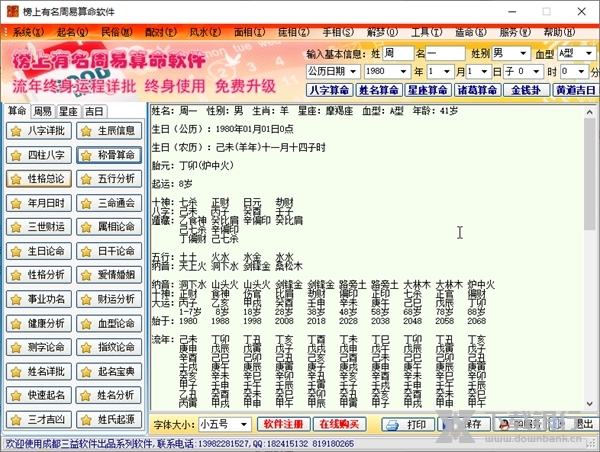
Task: Click the 诸葛算命 button
Action: tap(477, 90)
